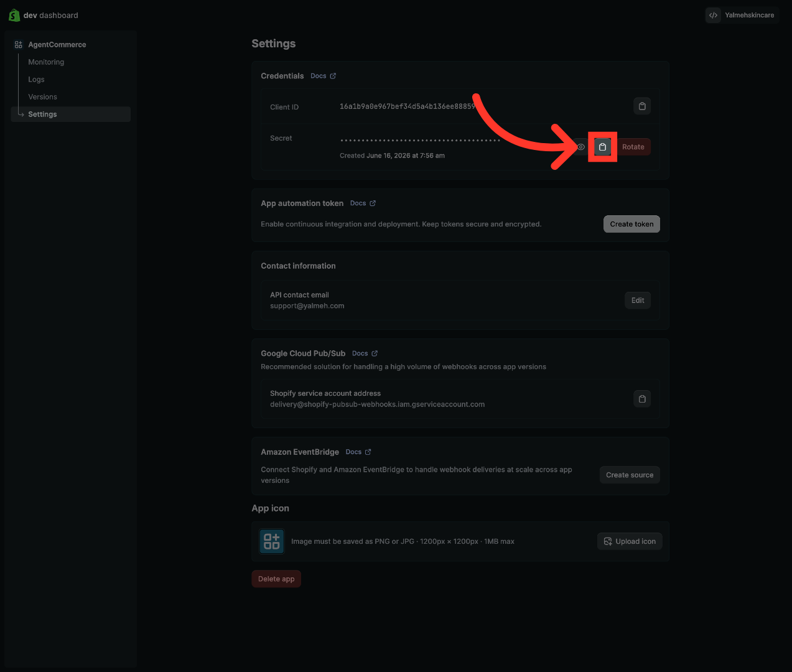This screenshot has width=792, height=672.
Task: Copy the Secret to clipboard
Action: point(602,147)
